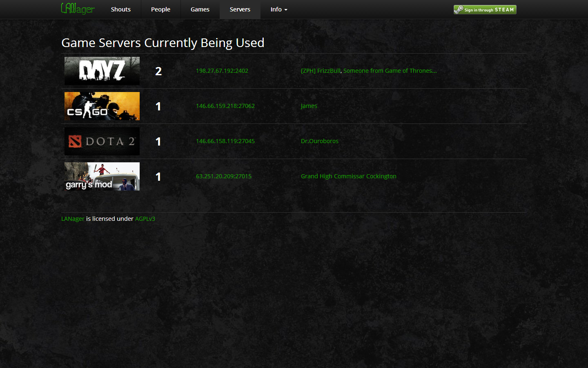Screen dimensions: 588x368
Task: Open server 63.251.20.209:27015
Action: point(224,176)
